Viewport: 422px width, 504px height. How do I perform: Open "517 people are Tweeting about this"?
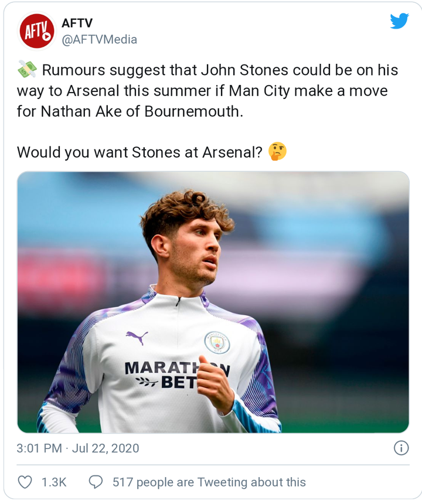209,482
